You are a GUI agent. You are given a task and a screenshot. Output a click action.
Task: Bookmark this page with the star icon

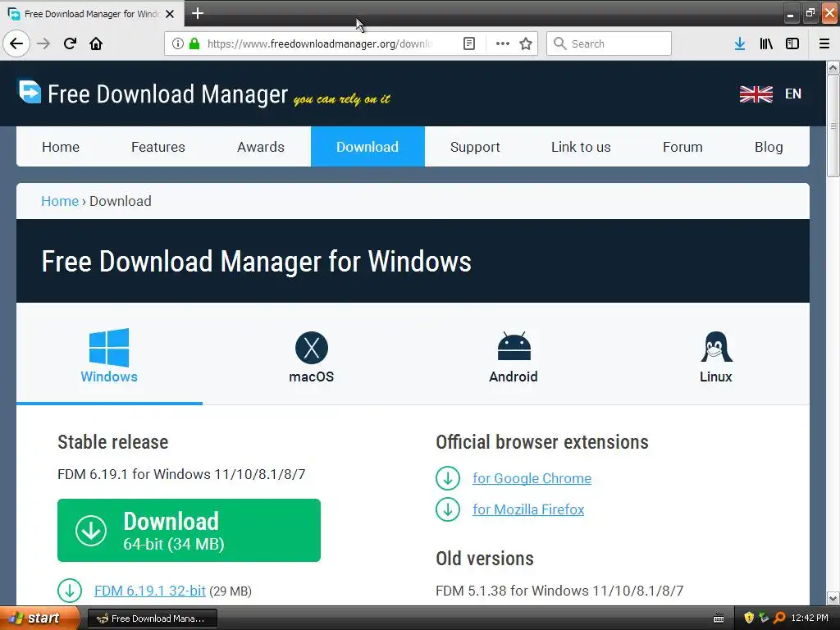(526, 43)
